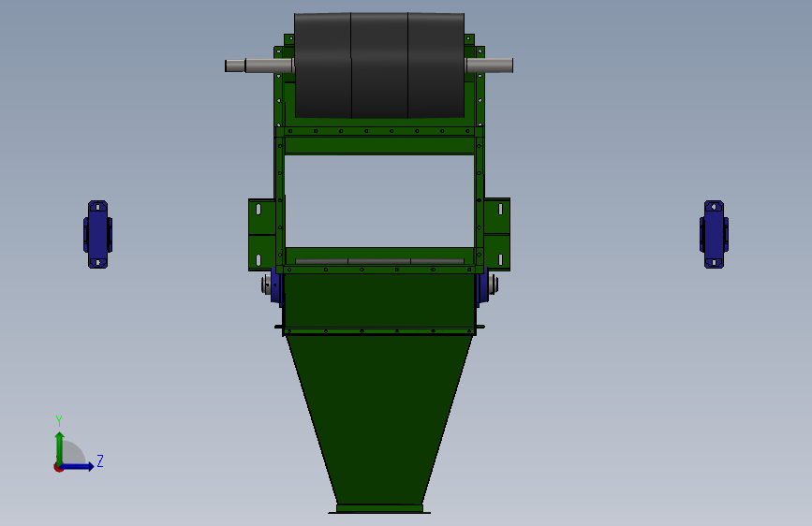Image resolution: width=812 pixels, height=526 pixels.
Task: Select the detached blue bearing housing on left
Action: coord(98,235)
